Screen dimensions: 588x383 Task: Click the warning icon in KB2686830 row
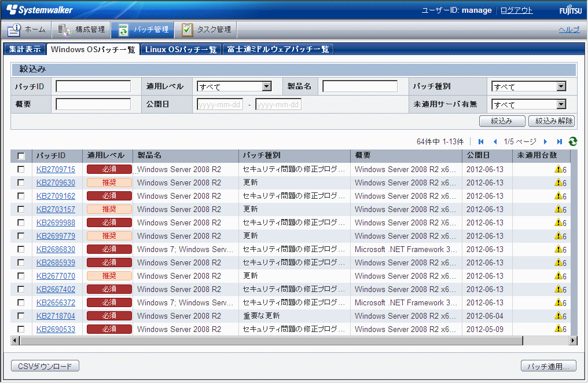click(558, 249)
